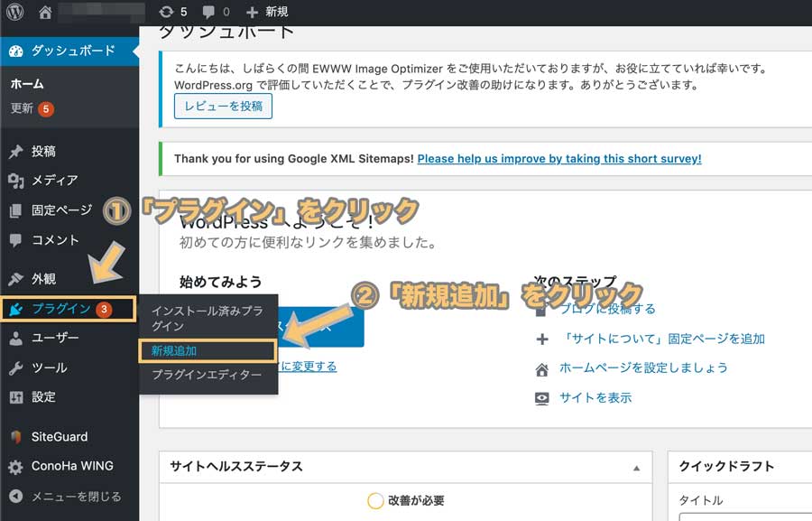
Task: Click the red badge 3 on プラグイン
Action: (x=104, y=310)
